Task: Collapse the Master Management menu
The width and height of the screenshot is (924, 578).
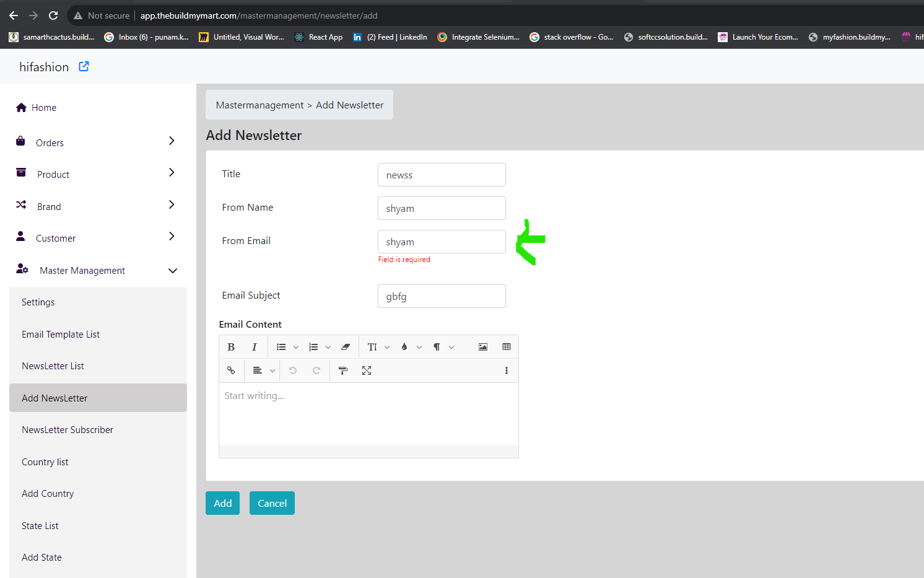Action: click(x=173, y=271)
